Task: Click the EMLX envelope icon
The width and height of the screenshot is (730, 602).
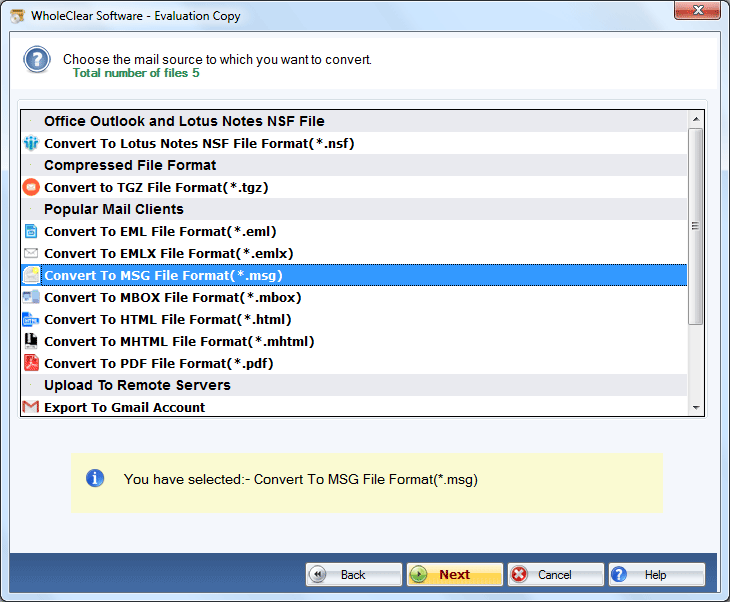Action: 31,253
